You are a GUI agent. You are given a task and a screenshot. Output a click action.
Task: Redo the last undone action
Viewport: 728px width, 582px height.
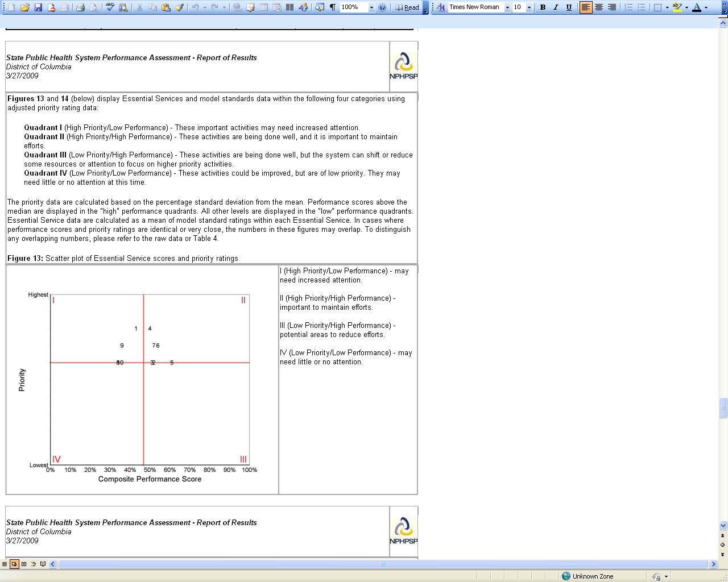(214, 7)
